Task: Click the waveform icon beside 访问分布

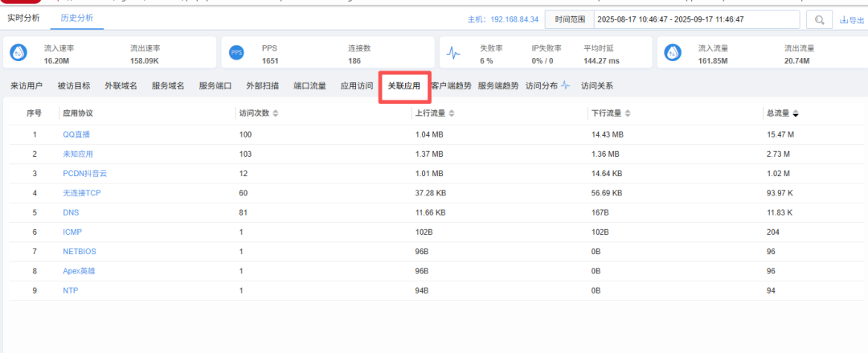Action: click(565, 85)
